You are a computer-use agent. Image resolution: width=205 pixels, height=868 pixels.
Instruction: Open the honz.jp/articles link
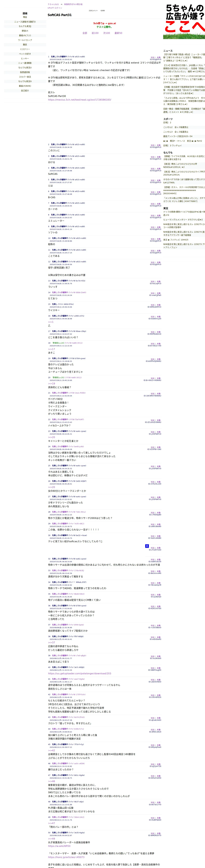[x=66, y=857]
